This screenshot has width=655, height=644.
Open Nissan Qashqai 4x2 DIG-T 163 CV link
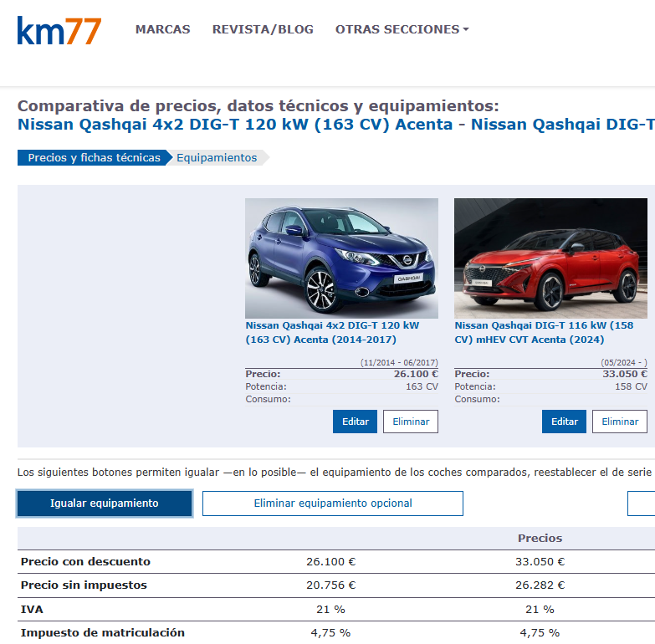332,332
